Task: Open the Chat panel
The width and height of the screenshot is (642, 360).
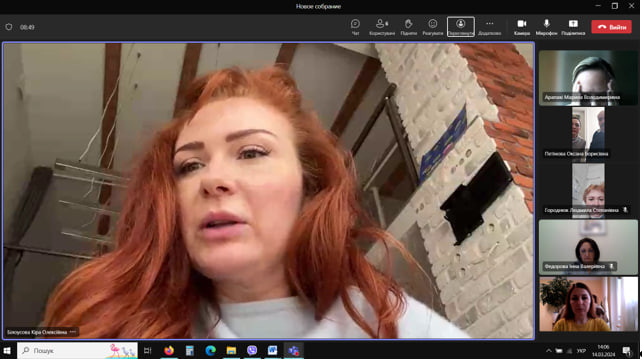Action: [x=355, y=27]
